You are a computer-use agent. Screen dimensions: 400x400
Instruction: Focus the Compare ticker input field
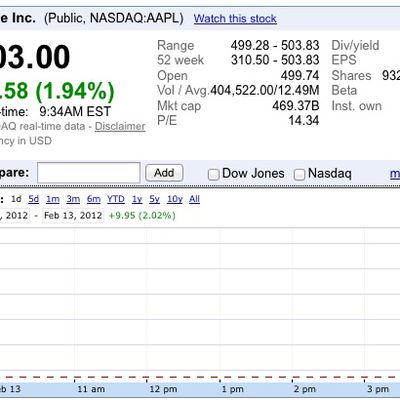coord(89,173)
